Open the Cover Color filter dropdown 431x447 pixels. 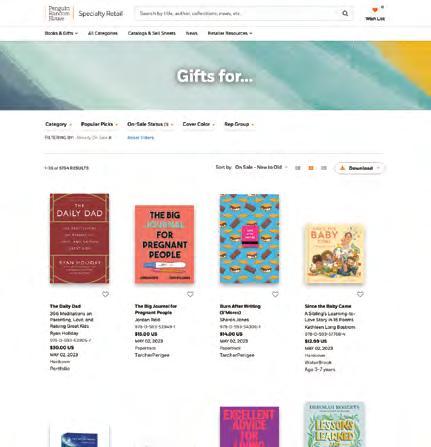tap(199, 124)
